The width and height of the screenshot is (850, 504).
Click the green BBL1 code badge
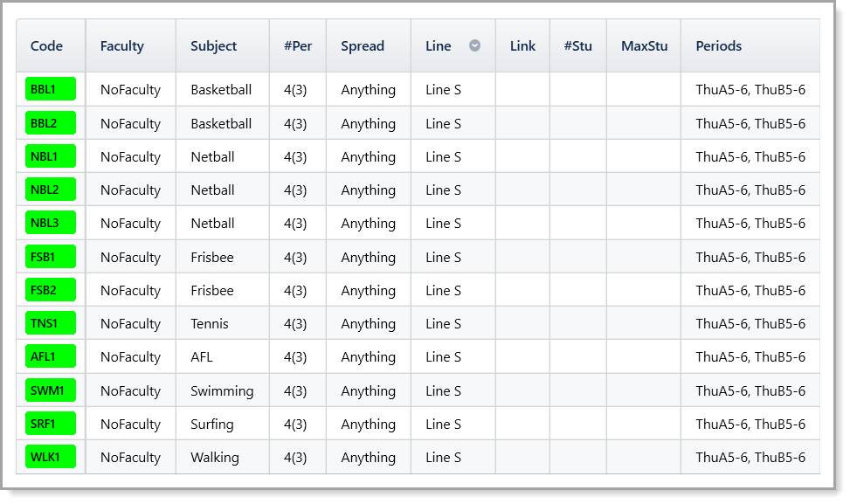coord(51,90)
